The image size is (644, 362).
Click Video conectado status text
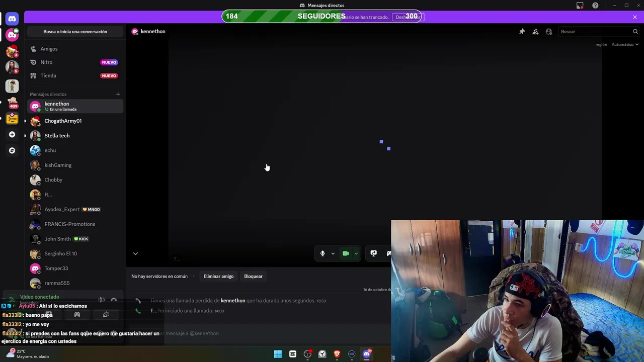click(x=39, y=297)
